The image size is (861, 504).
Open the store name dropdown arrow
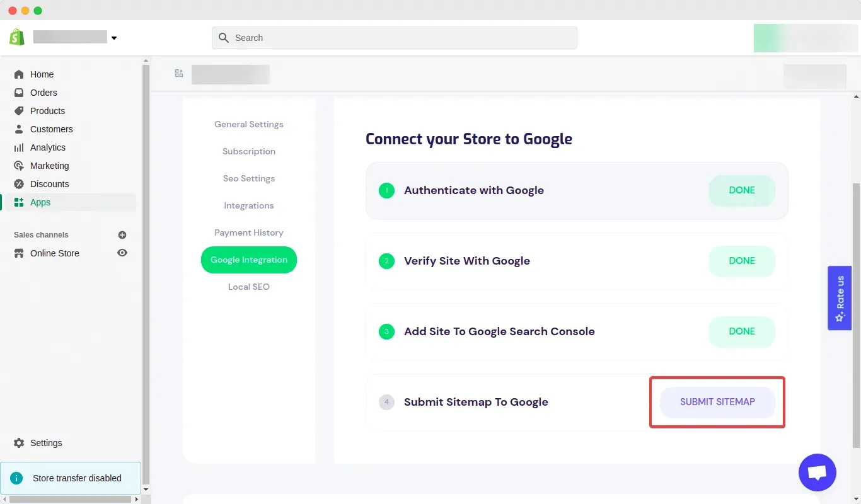tap(114, 38)
